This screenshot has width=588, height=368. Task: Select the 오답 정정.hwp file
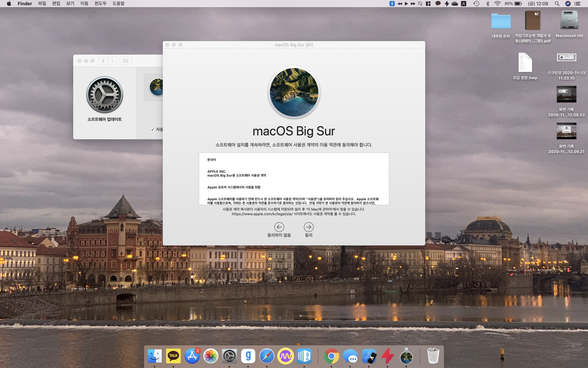(x=525, y=62)
